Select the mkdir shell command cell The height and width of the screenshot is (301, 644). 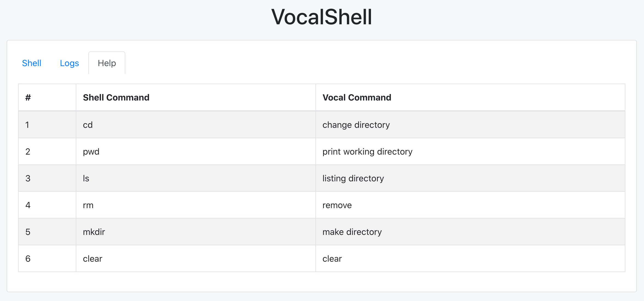[94, 232]
